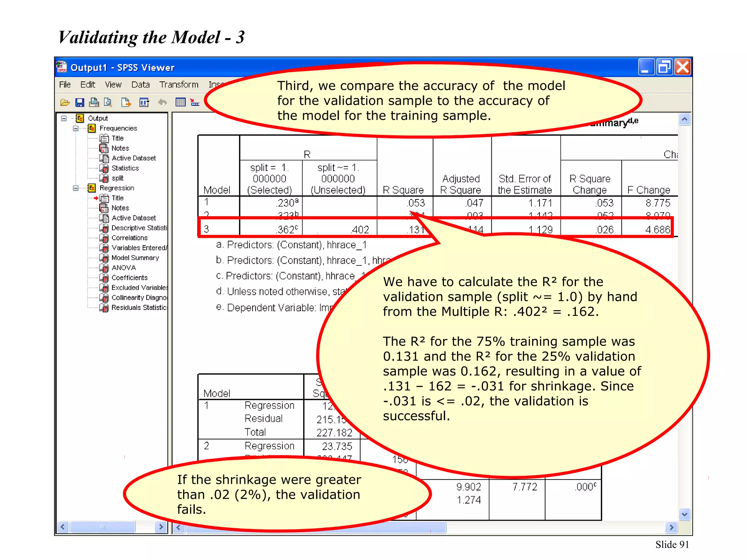Image resolution: width=747 pixels, height=560 pixels.
Task: Click output pane scroll up arrow
Action: (x=684, y=120)
